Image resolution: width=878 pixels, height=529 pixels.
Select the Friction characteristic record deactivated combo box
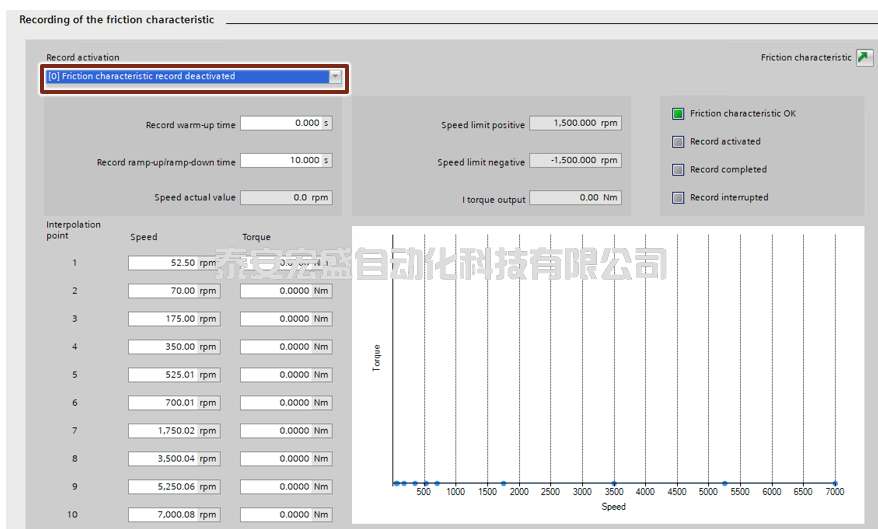(186, 77)
